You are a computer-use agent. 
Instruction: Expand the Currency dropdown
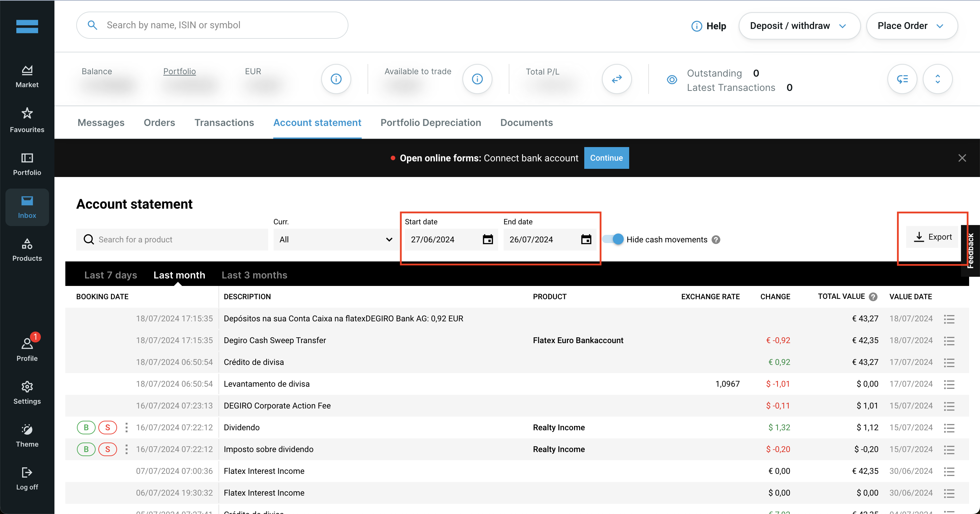334,239
